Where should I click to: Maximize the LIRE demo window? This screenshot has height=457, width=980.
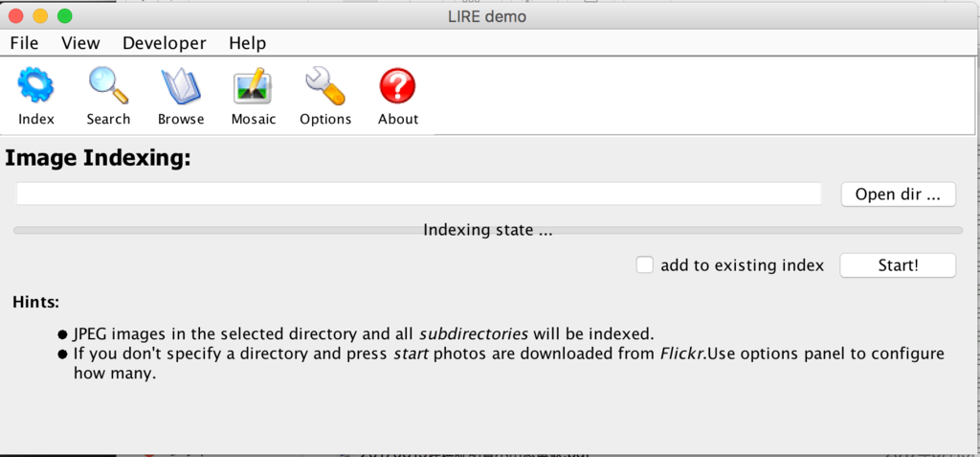pos(65,16)
